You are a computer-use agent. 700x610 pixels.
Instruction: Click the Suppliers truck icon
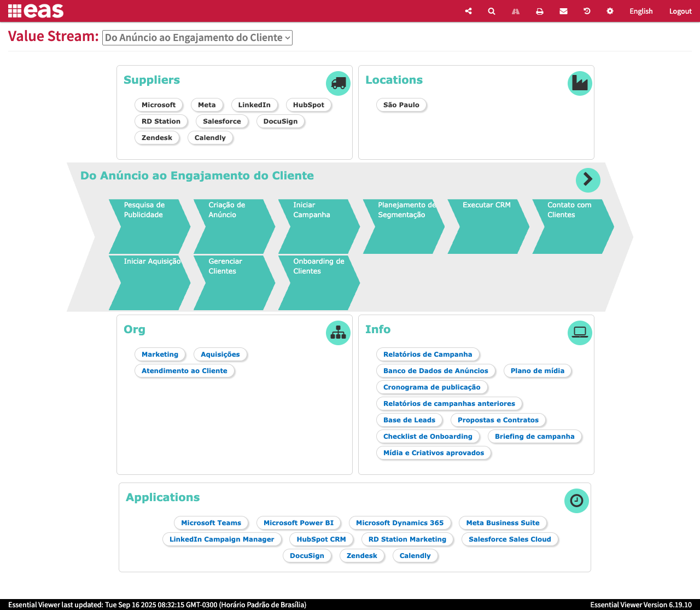[338, 83]
